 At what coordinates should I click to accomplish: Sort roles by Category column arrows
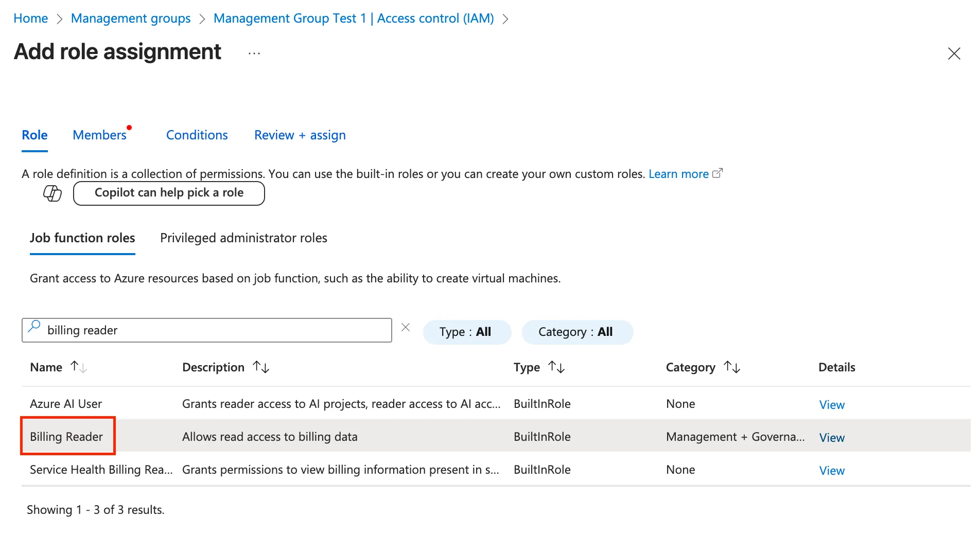(x=731, y=367)
